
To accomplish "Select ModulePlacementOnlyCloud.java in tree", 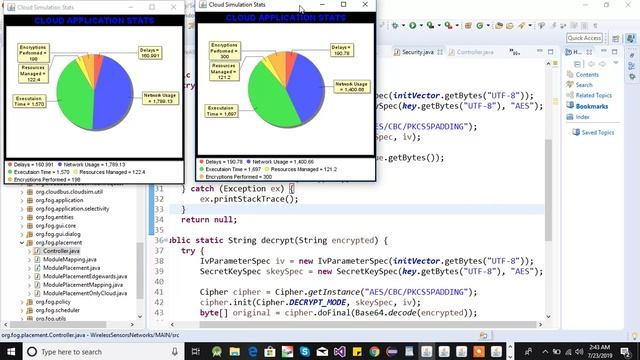I will 85,293.
